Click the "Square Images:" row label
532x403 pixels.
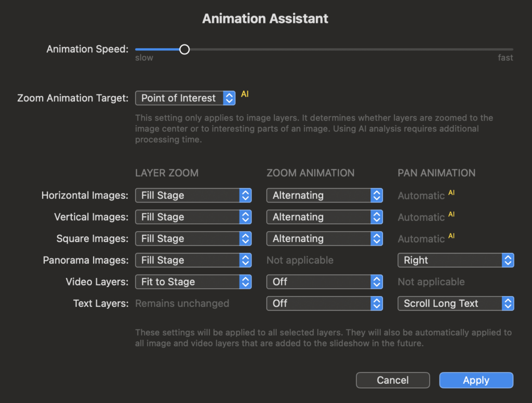tap(92, 238)
